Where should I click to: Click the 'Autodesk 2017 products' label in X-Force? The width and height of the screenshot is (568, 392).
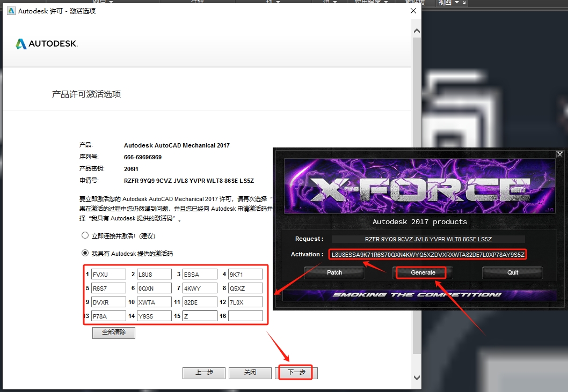click(419, 221)
